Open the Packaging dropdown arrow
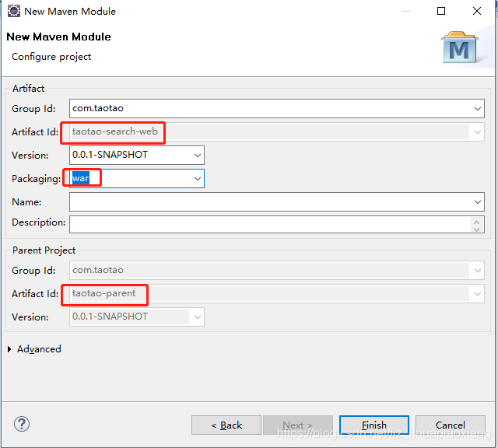Screen dimensions: 498x448 [x=197, y=178]
